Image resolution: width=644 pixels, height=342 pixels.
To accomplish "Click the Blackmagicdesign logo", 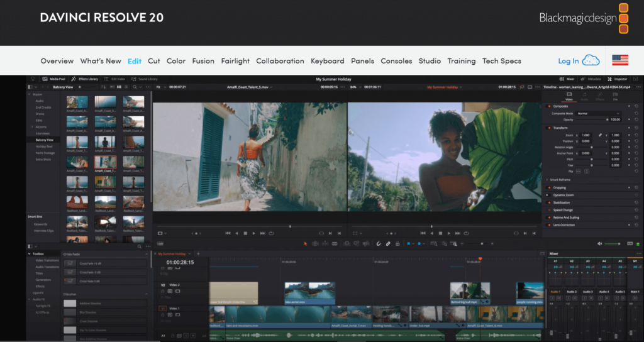I will (584, 18).
